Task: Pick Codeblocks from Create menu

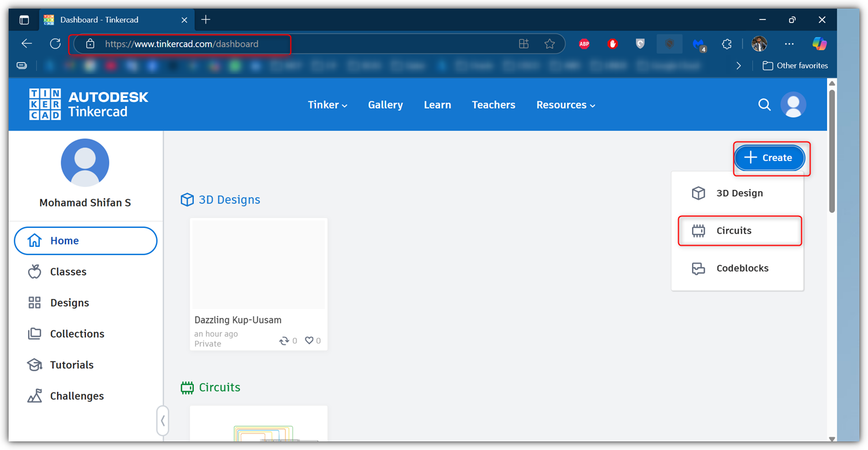Action: [737, 268]
